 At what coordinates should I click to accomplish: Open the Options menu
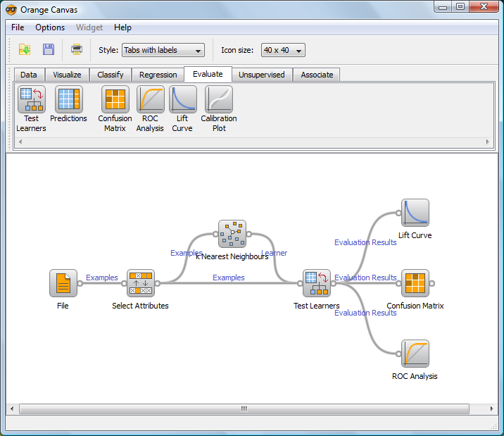(50, 27)
